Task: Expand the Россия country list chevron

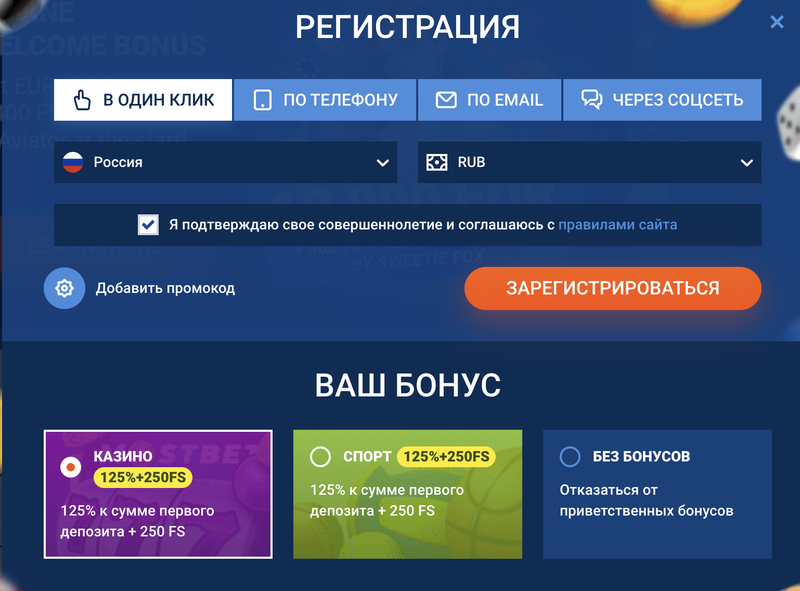Action: pyautogui.click(x=383, y=161)
